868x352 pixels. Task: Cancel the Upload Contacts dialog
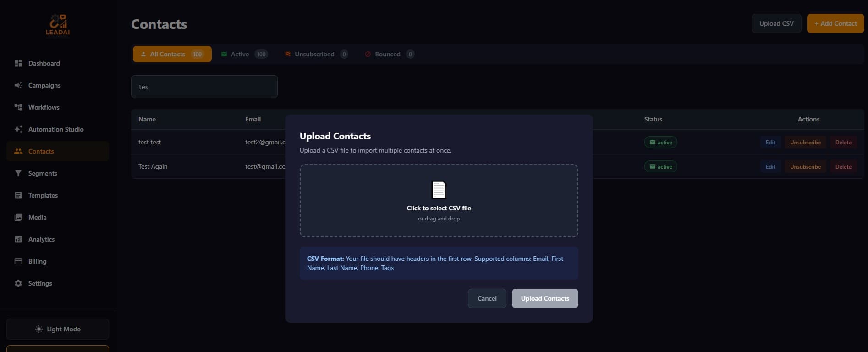(x=487, y=298)
